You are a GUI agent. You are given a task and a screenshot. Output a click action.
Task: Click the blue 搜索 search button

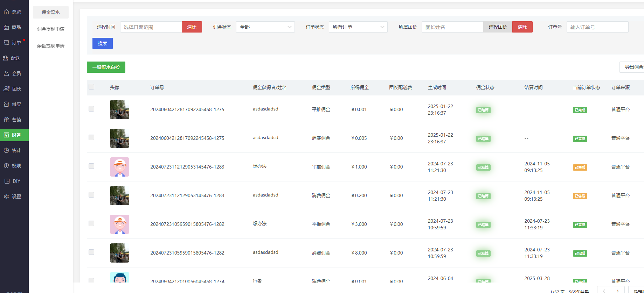click(103, 43)
